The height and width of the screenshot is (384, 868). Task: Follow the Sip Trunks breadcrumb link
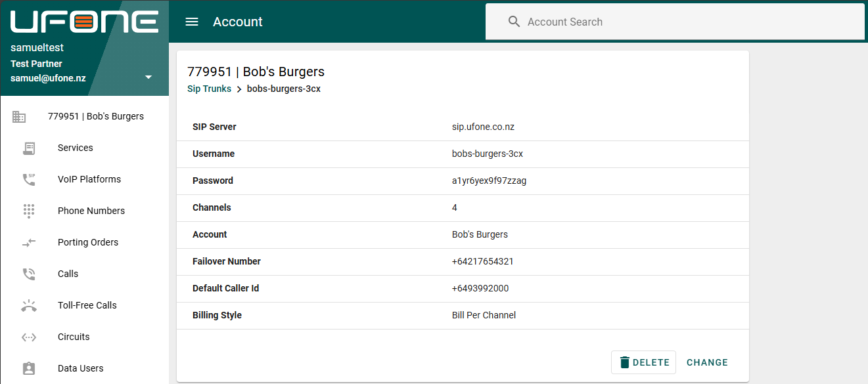pyautogui.click(x=209, y=89)
